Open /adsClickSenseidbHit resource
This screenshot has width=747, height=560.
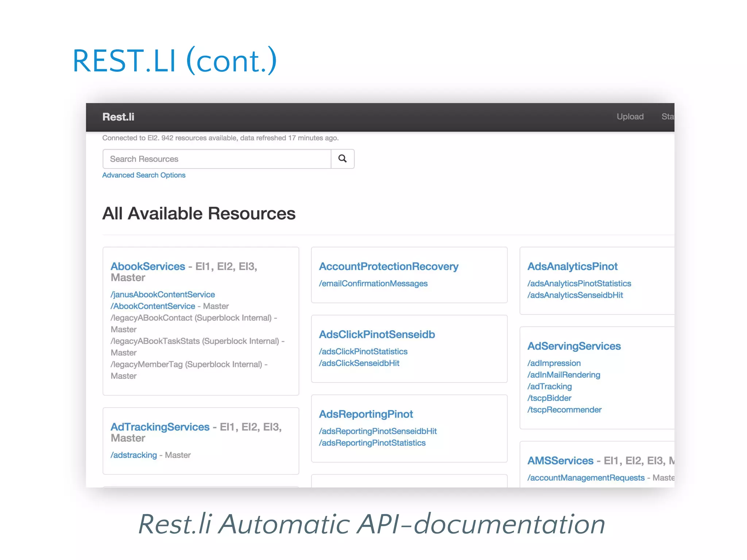(x=359, y=363)
